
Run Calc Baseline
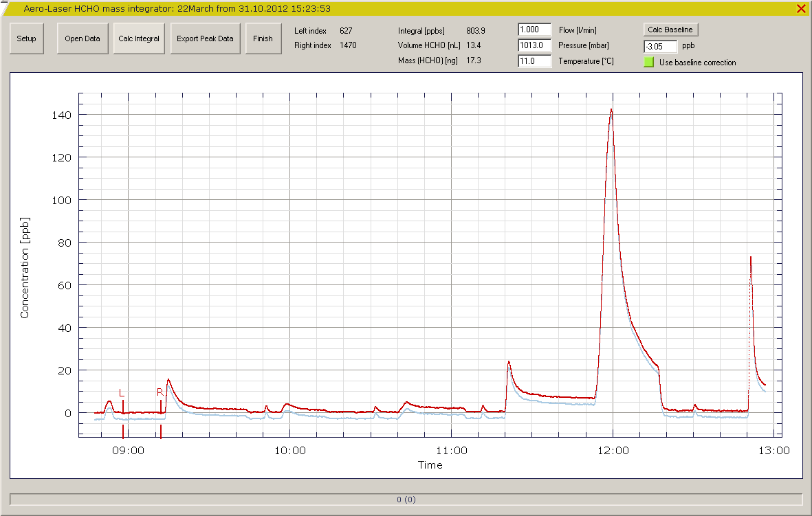click(670, 30)
